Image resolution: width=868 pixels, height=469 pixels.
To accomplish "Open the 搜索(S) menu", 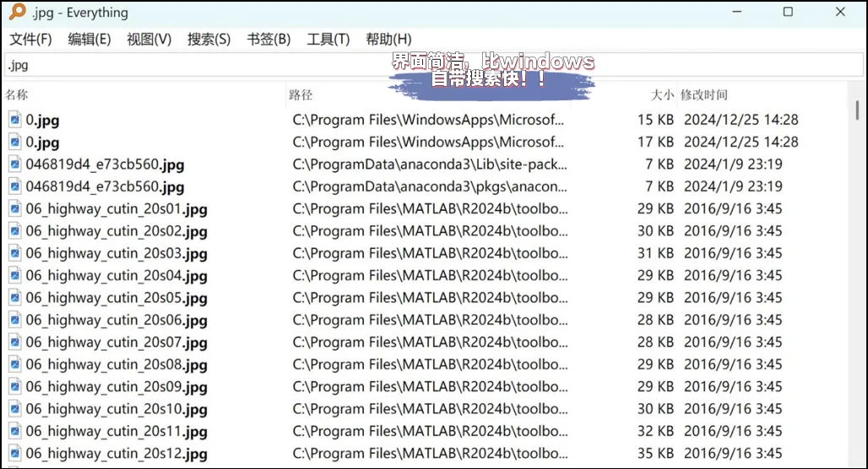I will [209, 40].
